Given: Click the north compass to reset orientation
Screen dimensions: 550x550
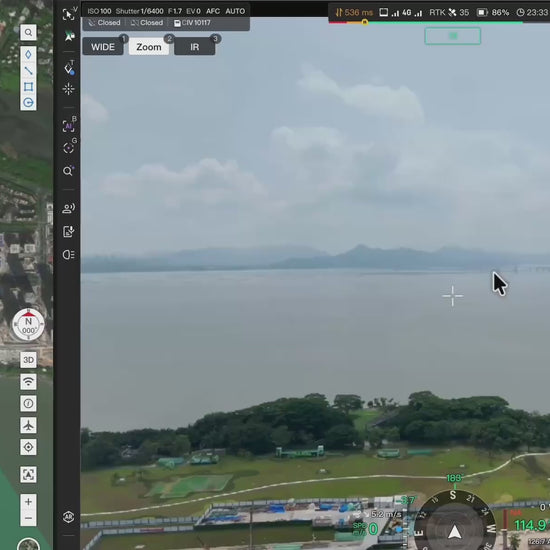Looking at the screenshot, I should (x=28, y=324).
